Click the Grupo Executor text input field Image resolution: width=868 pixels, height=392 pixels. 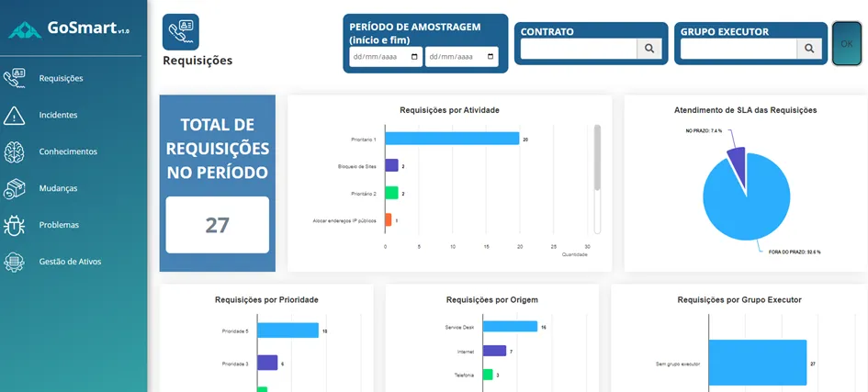738,49
